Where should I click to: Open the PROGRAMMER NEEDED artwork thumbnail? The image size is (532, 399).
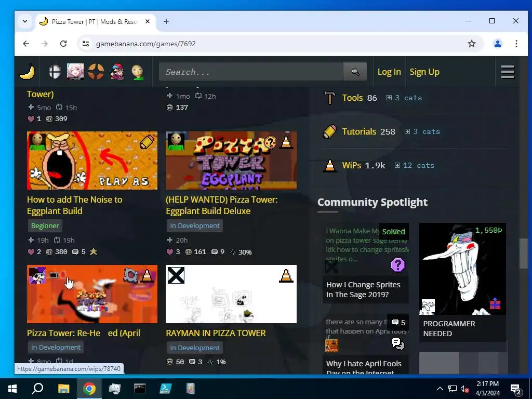pyautogui.click(x=462, y=269)
